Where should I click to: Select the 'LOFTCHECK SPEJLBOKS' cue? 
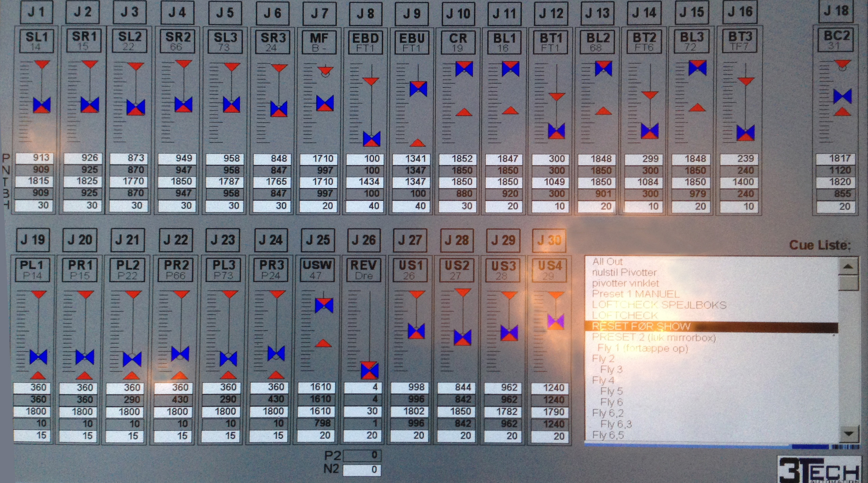pos(659,305)
